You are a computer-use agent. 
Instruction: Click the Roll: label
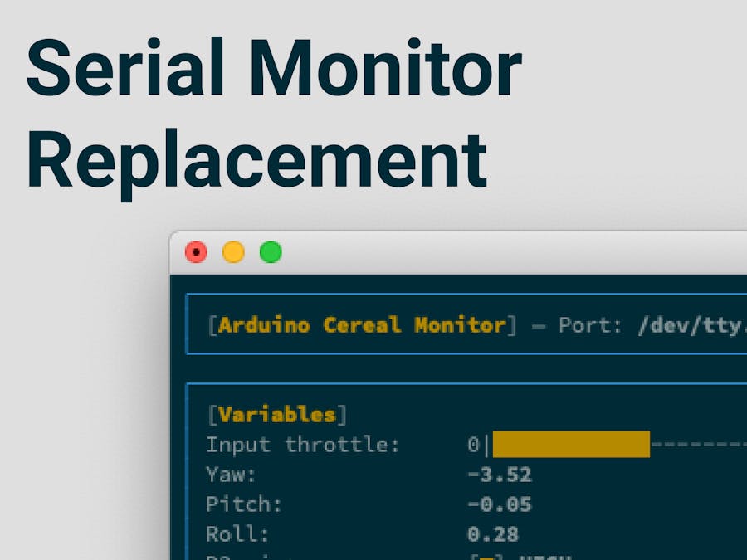pos(237,534)
